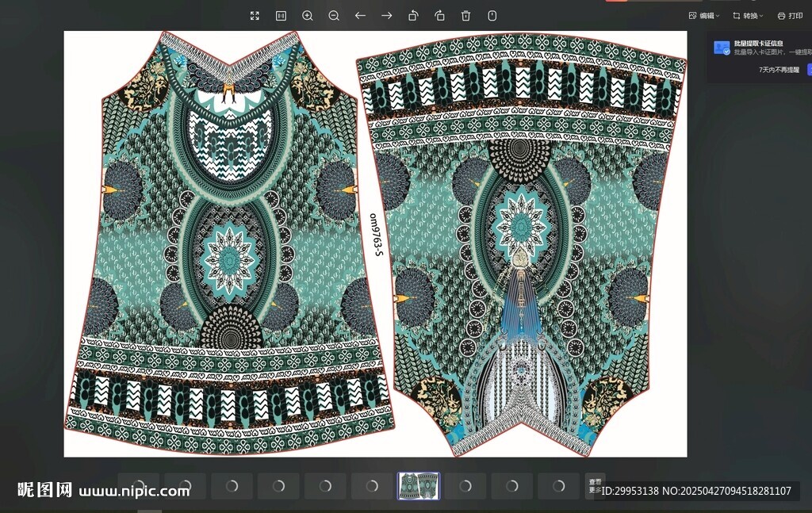812x513 pixels.
Task: Enter fullscreen view with the expand icon
Action: [255, 16]
